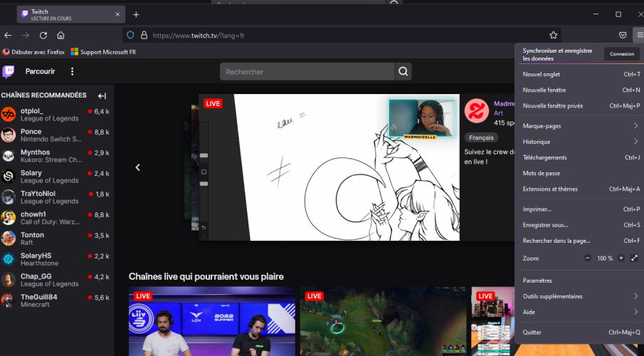Select Nouvel onglet menu entry
Image resolution: width=644 pixels, height=356 pixels.
[x=579, y=75]
